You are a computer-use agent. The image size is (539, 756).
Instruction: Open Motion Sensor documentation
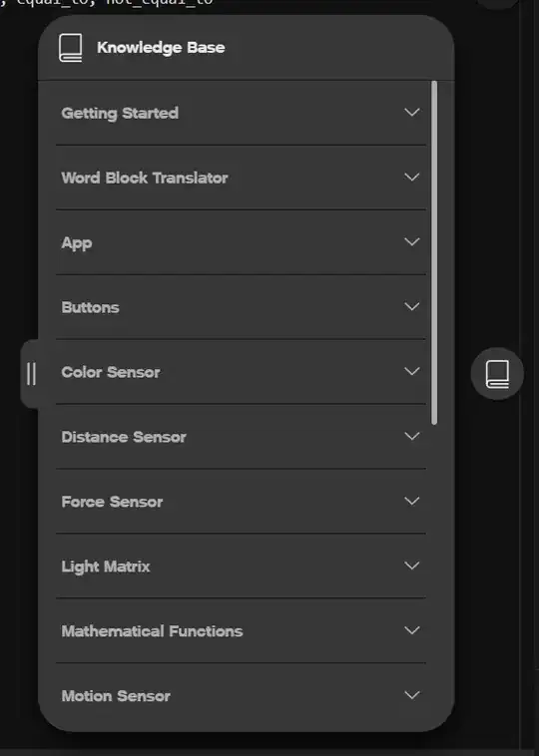[x=241, y=696]
